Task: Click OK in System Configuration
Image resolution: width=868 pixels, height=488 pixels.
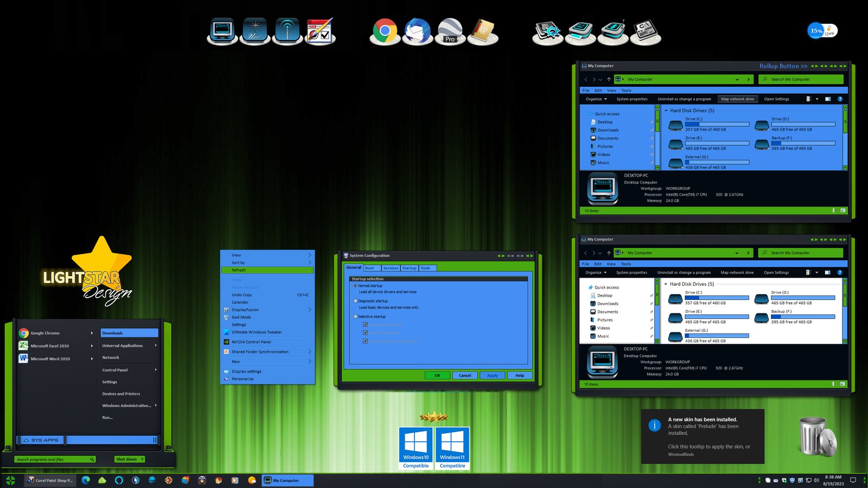Action: (437, 375)
